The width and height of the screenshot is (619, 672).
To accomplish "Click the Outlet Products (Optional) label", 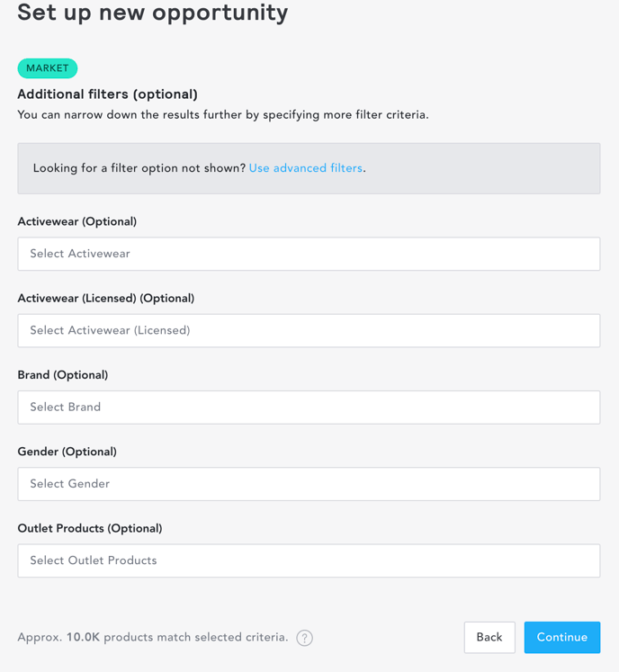I will pos(90,528).
